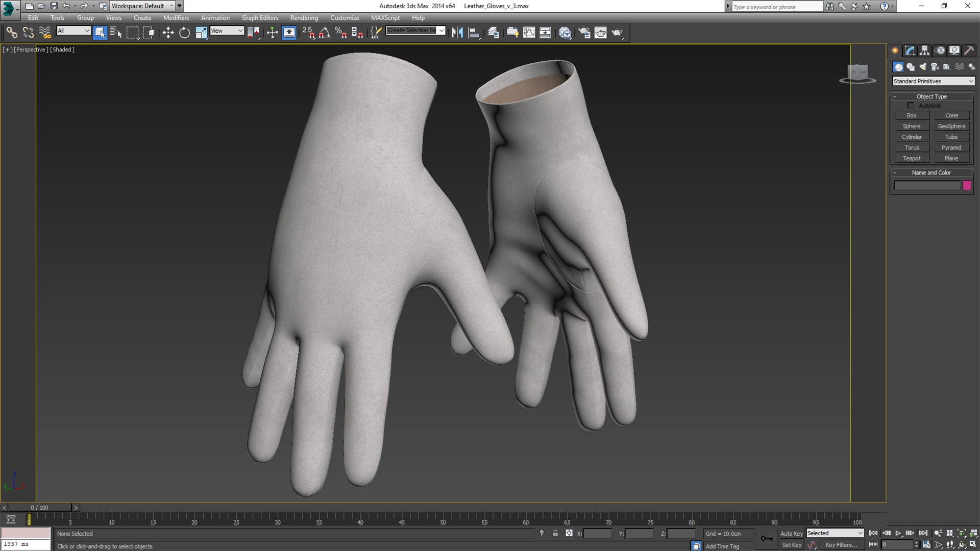This screenshot has height=551, width=980.
Task: Open the Modifiers menu
Action: [176, 18]
